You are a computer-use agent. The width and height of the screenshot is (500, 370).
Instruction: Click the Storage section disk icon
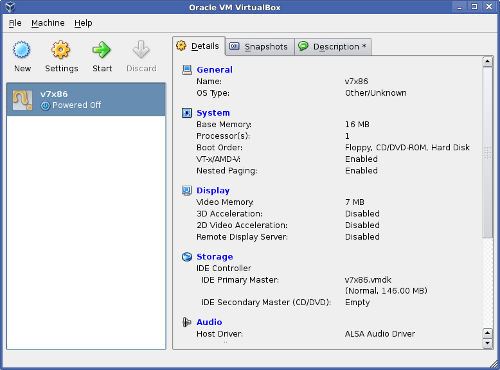(187, 257)
